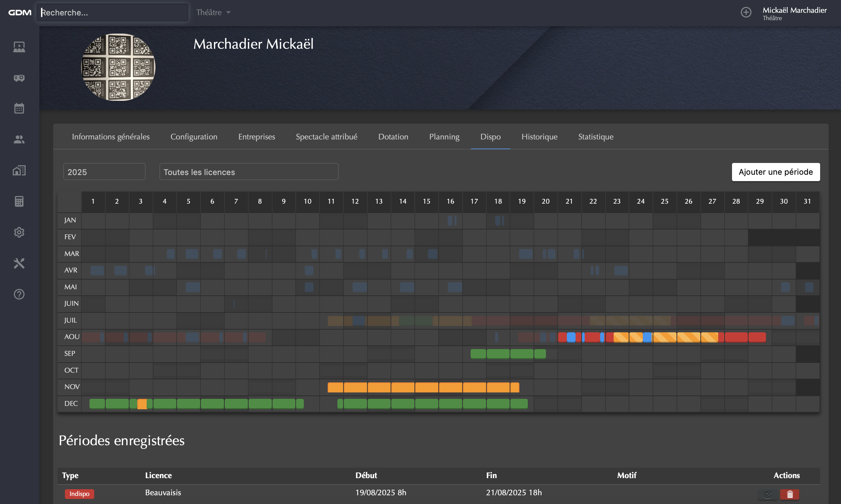Screen dimensions: 841x504
Task: Expand the Théâtre dropdown in top bar
Action: 214,12
